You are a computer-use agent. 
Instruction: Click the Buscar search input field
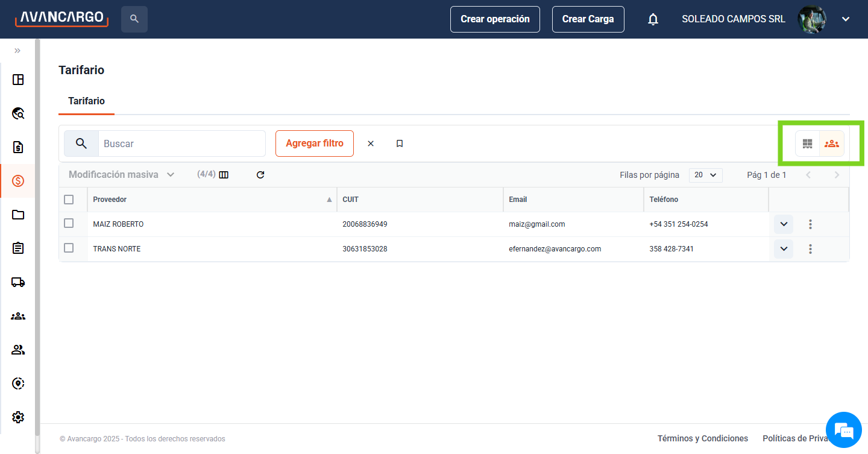pos(181,143)
